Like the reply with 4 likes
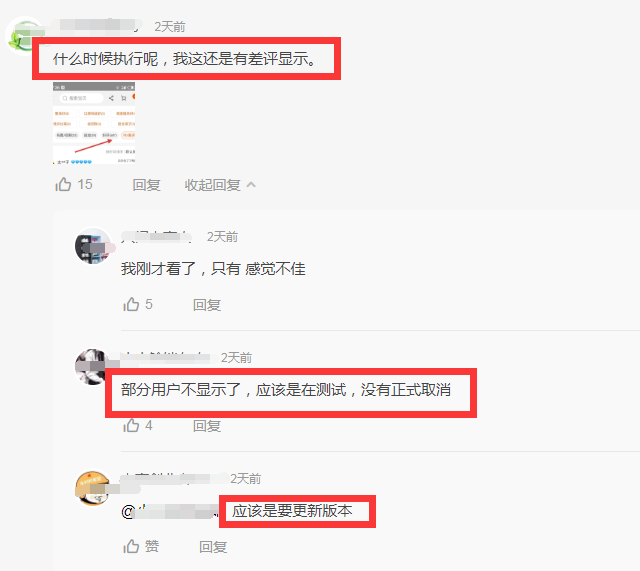Viewport: 640px width, 571px height. pyautogui.click(x=131, y=425)
